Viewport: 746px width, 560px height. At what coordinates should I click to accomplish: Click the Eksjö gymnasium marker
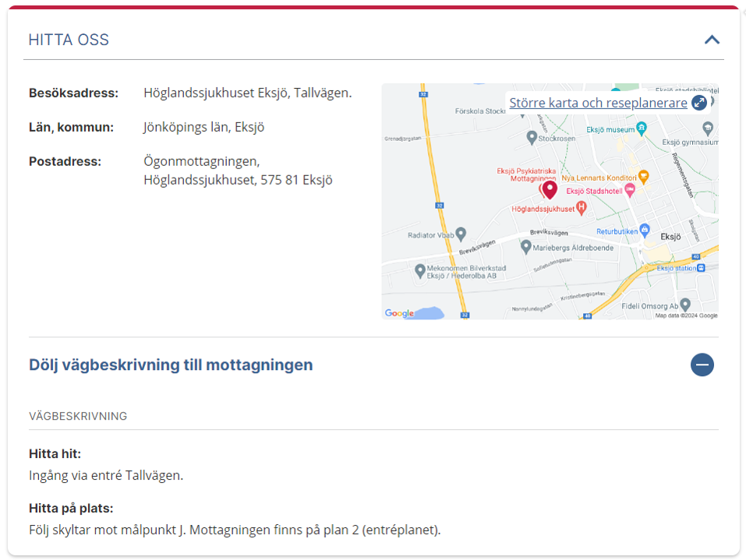708,129
